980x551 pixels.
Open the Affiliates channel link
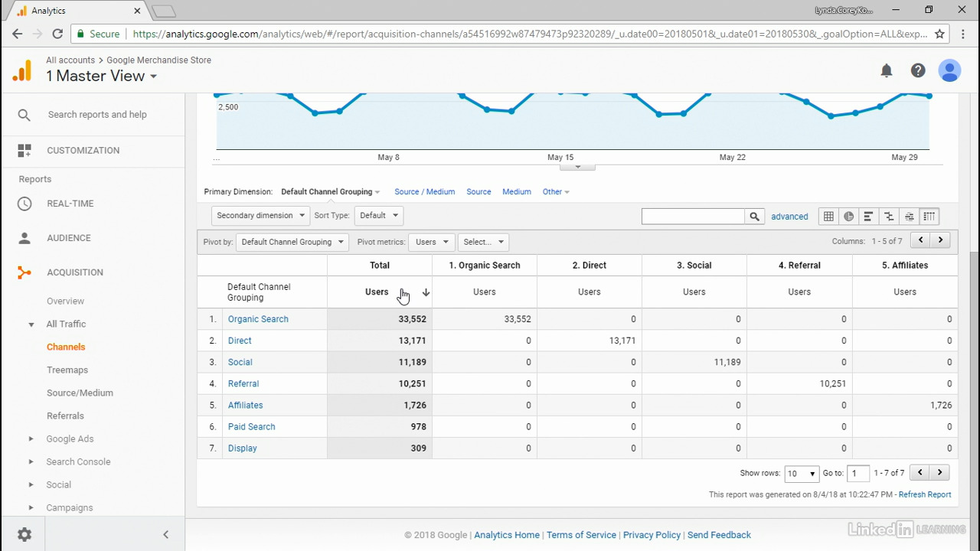tap(245, 406)
